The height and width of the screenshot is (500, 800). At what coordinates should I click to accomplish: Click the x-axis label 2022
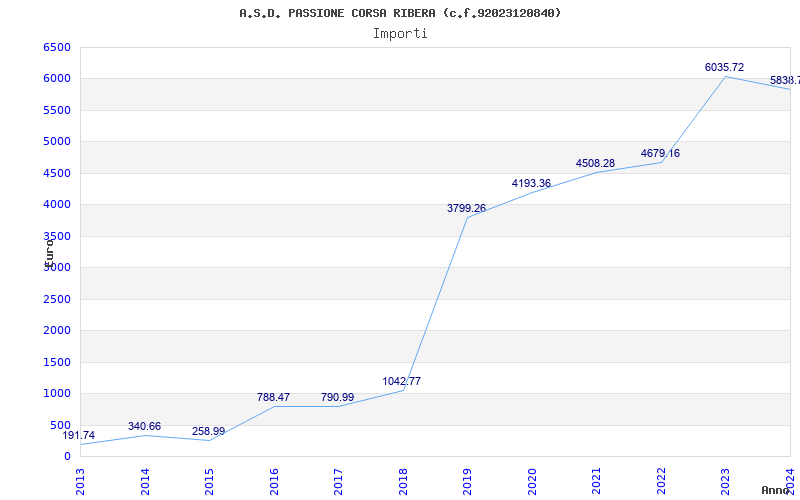pyautogui.click(x=661, y=482)
